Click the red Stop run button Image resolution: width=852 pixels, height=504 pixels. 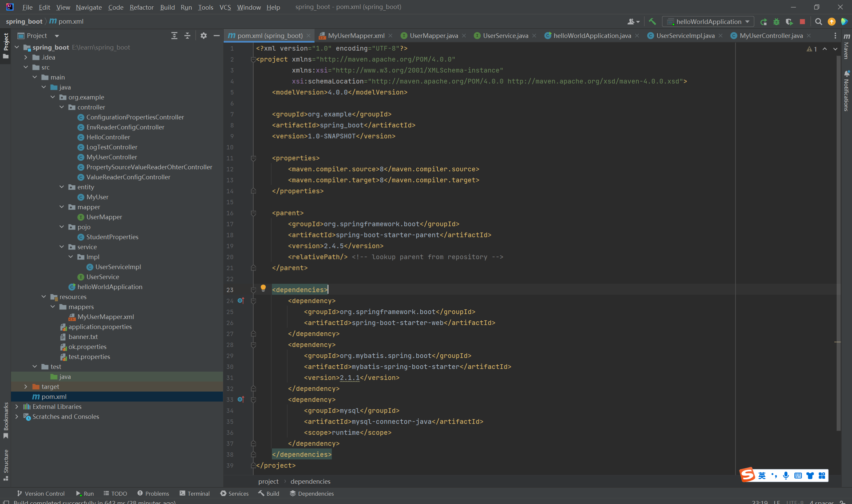[x=802, y=22]
